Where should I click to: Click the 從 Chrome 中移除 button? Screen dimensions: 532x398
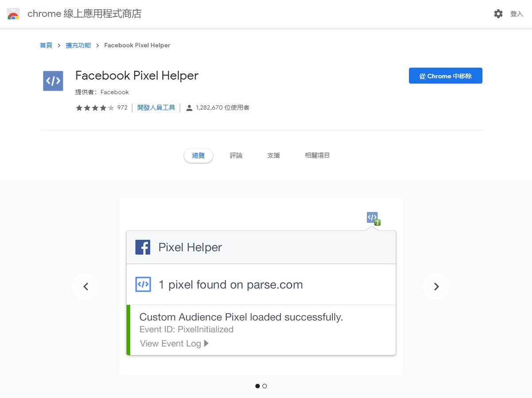coord(446,76)
